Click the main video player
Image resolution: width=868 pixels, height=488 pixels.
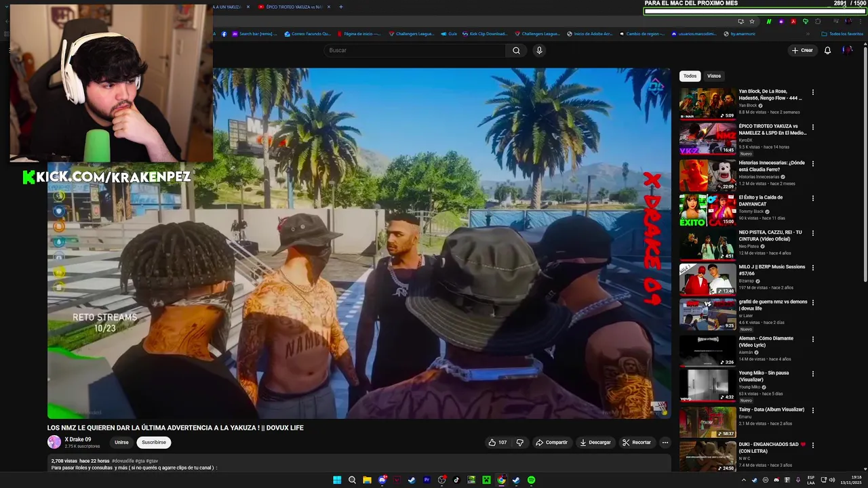(359, 243)
